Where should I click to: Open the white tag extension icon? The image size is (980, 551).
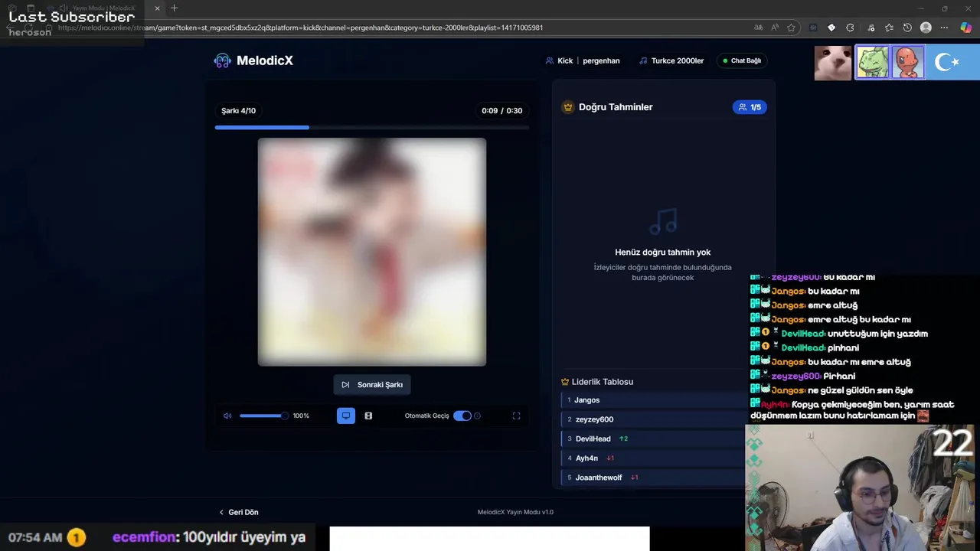[831, 28]
